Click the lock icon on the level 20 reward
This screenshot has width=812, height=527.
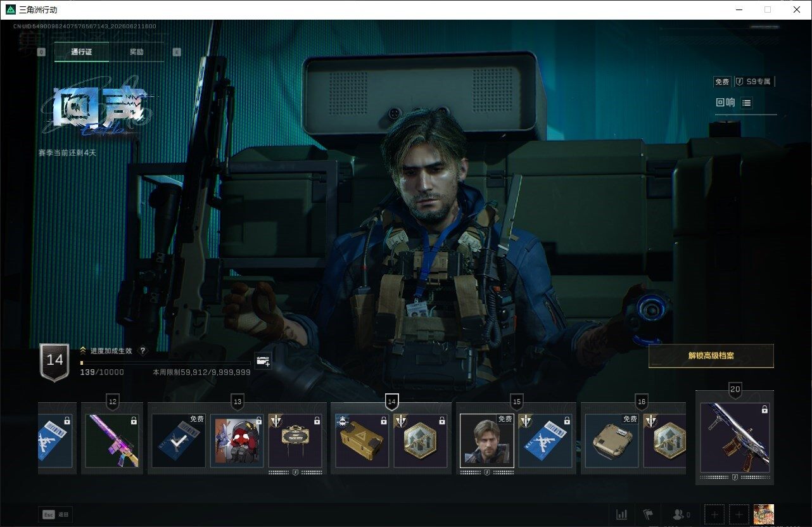tap(764, 410)
